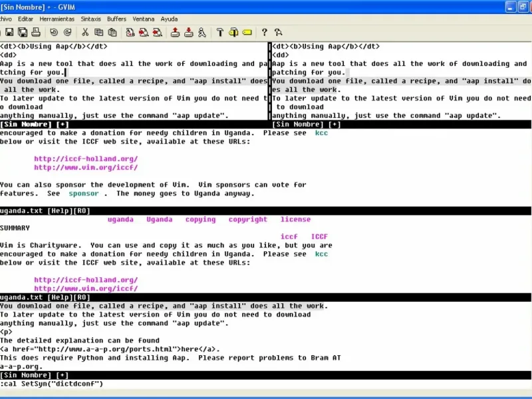Viewport: 532px width, 399px height.
Task: Open the Herramientas menu
Action: (x=57, y=19)
